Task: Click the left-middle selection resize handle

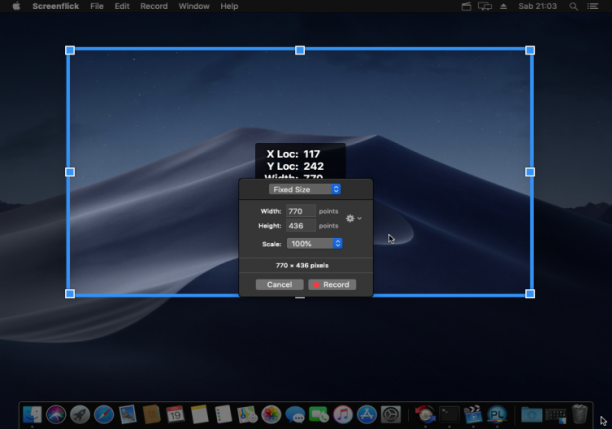Action: pyautogui.click(x=70, y=172)
